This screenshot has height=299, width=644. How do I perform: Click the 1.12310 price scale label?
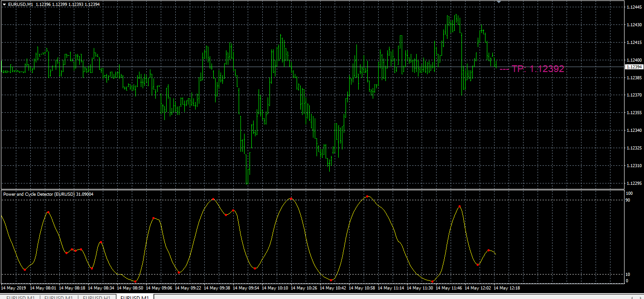pos(634,166)
